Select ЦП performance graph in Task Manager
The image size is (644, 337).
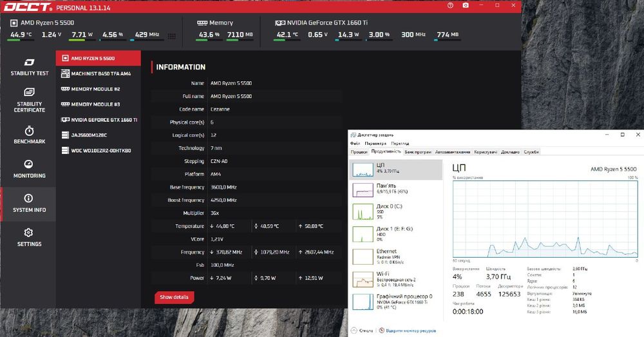click(395, 169)
